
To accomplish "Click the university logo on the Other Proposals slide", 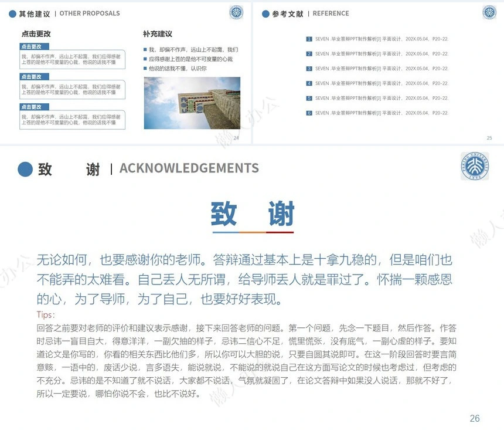I will (237, 12).
